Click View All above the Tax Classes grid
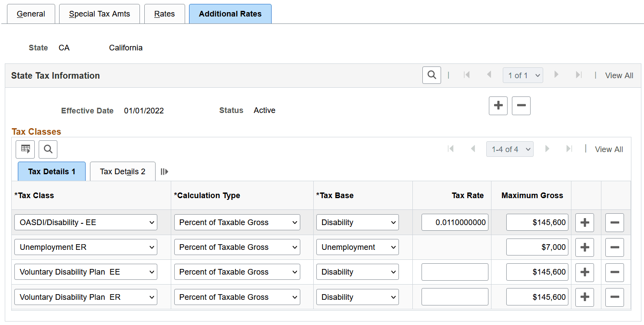The height and width of the screenshot is (325, 644). 608,149
